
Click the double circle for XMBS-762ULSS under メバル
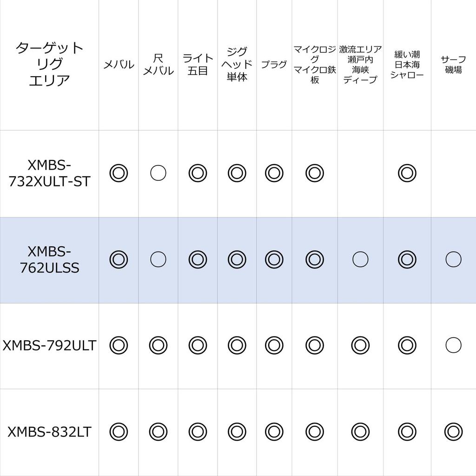[119, 259]
